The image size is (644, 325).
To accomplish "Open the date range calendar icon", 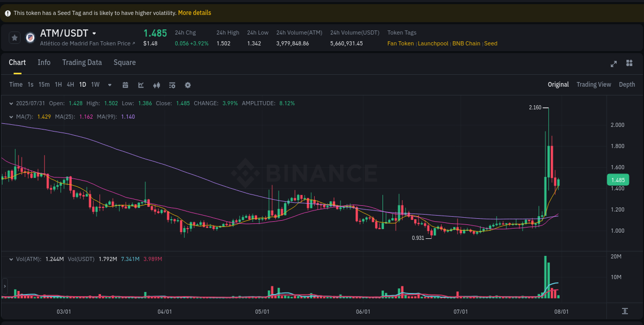I will tap(125, 85).
